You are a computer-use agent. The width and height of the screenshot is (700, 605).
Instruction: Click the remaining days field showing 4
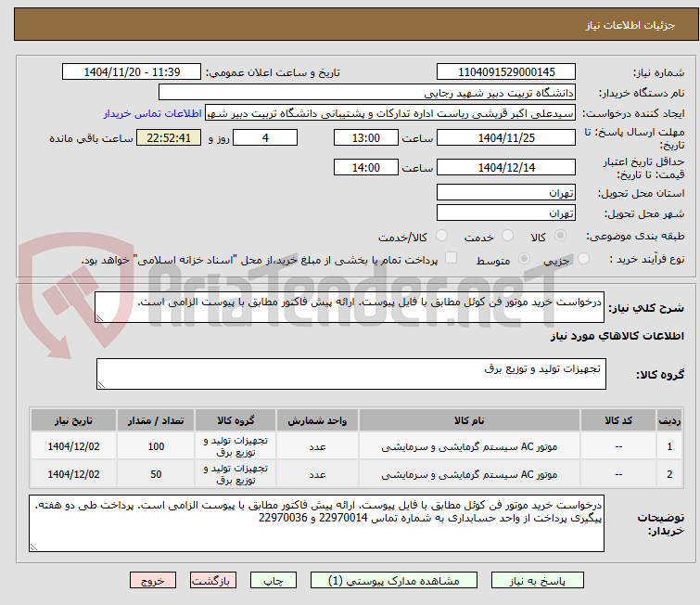pyautogui.click(x=265, y=137)
